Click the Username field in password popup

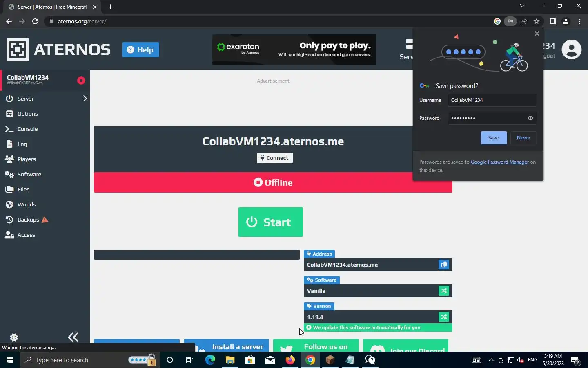(492, 100)
